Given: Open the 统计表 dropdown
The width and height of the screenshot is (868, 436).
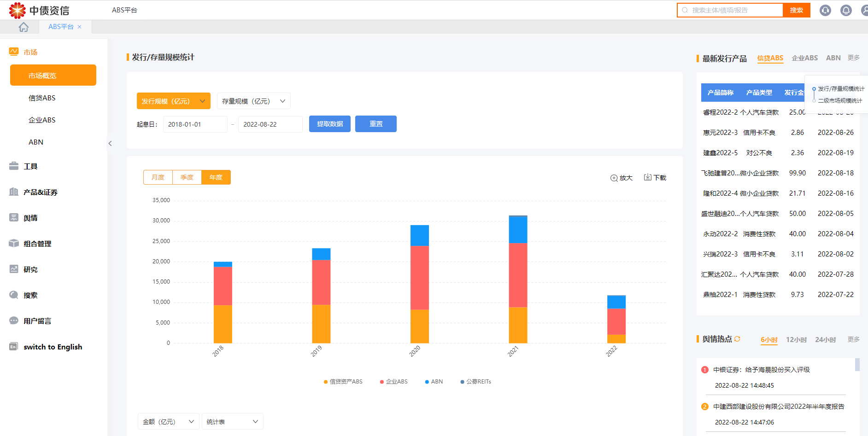Looking at the screenshot, I should (232, 421).
